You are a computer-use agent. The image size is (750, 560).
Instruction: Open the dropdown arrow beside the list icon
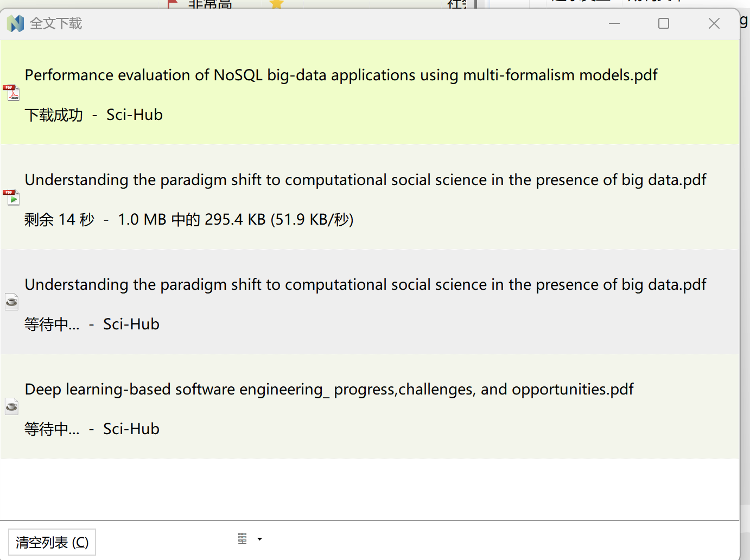pos(259,539)
